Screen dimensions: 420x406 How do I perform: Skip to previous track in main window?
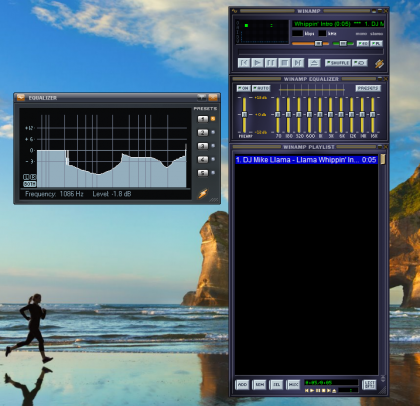(244, 63)
